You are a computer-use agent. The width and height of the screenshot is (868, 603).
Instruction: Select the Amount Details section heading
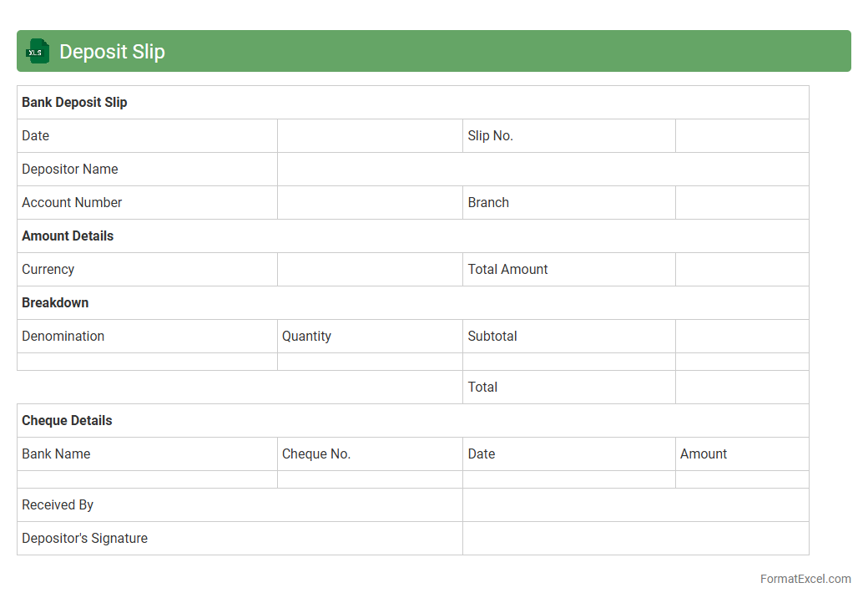(68, 236)
